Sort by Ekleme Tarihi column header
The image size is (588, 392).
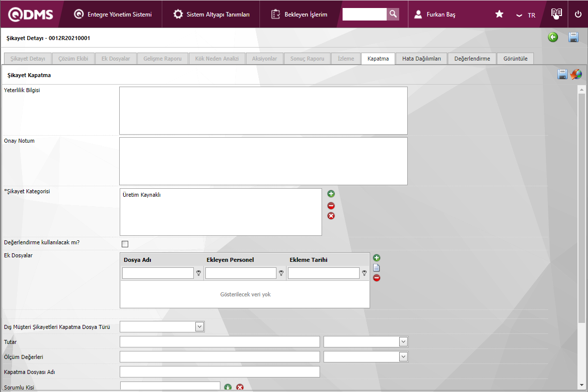[x=308, y=260]
